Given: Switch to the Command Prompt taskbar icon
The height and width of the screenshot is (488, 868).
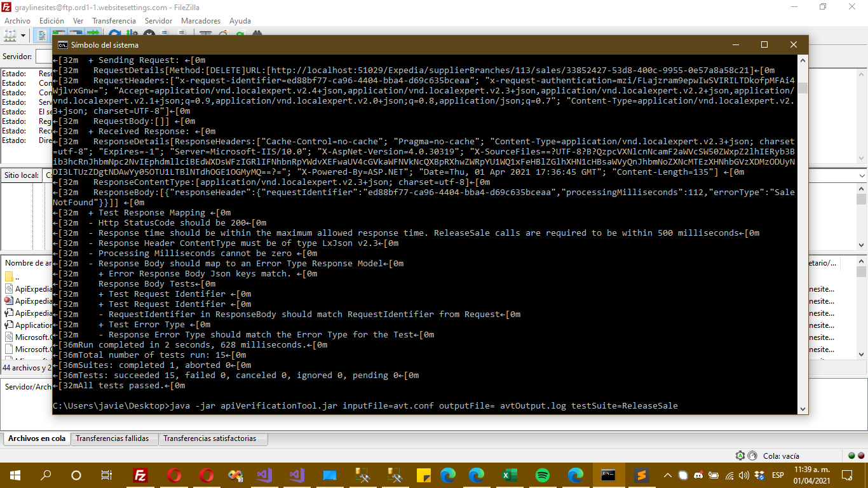Looking at the screenshot, I should pos(608,475).
